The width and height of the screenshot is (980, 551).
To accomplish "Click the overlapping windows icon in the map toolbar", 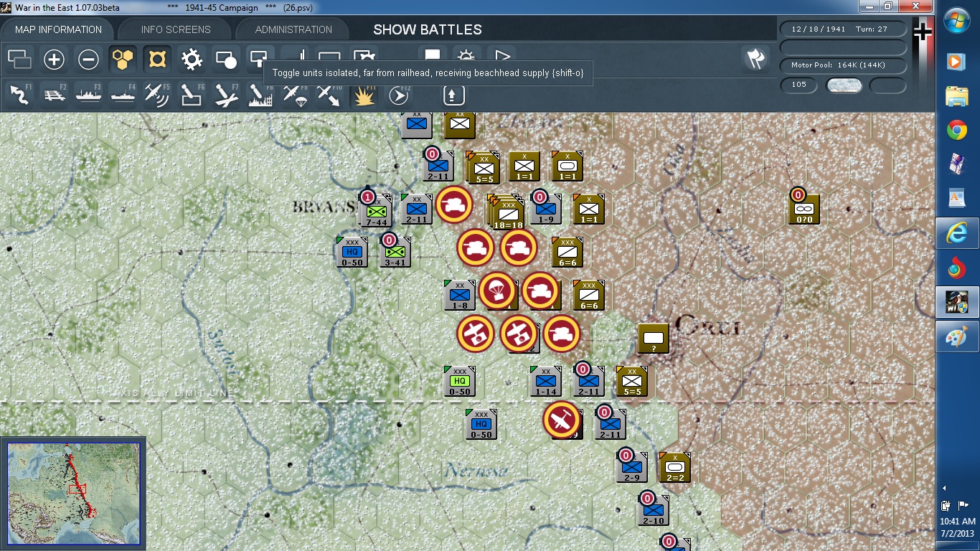I will pyautogui.click(x=19, y=59).
